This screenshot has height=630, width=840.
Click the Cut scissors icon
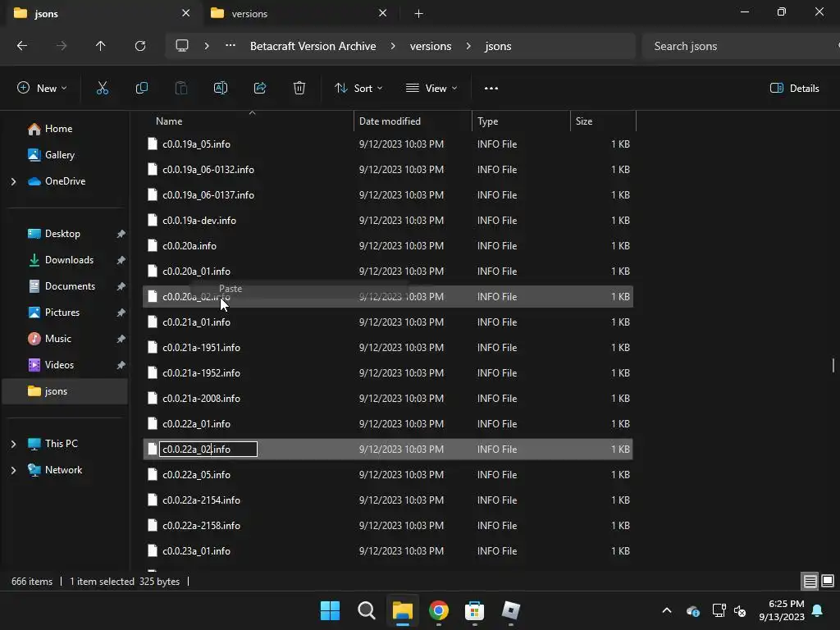point(102,89)
